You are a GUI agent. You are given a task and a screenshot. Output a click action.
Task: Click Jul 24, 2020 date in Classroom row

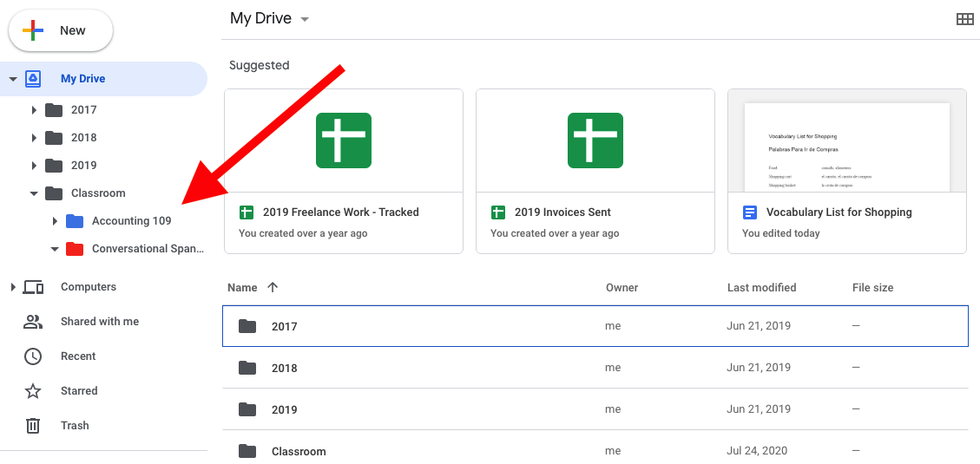[757, 451]
